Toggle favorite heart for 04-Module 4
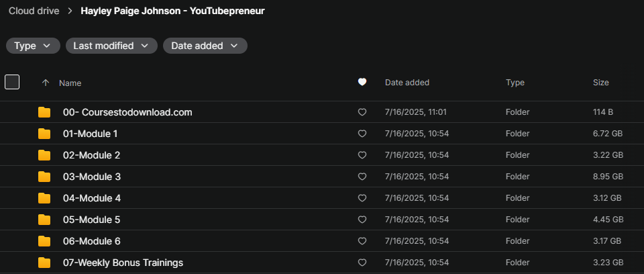The image size is (644, 274). 362,198
